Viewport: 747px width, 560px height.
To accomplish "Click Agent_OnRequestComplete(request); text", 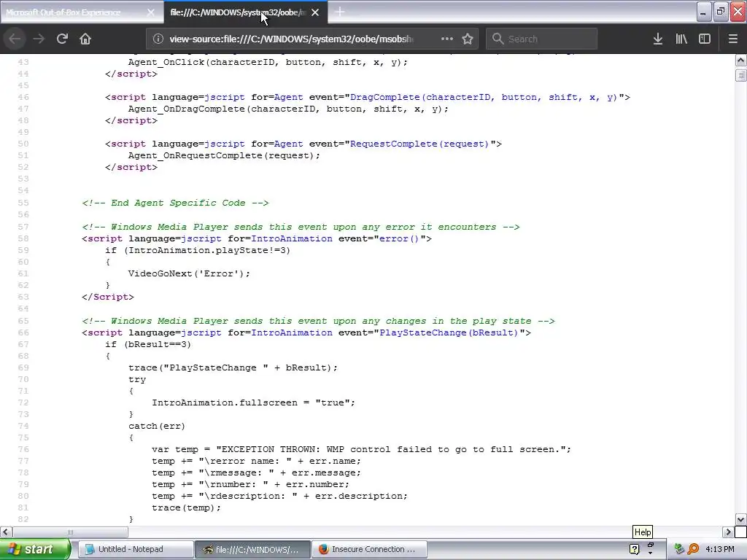I will click(x=224, y=156).
